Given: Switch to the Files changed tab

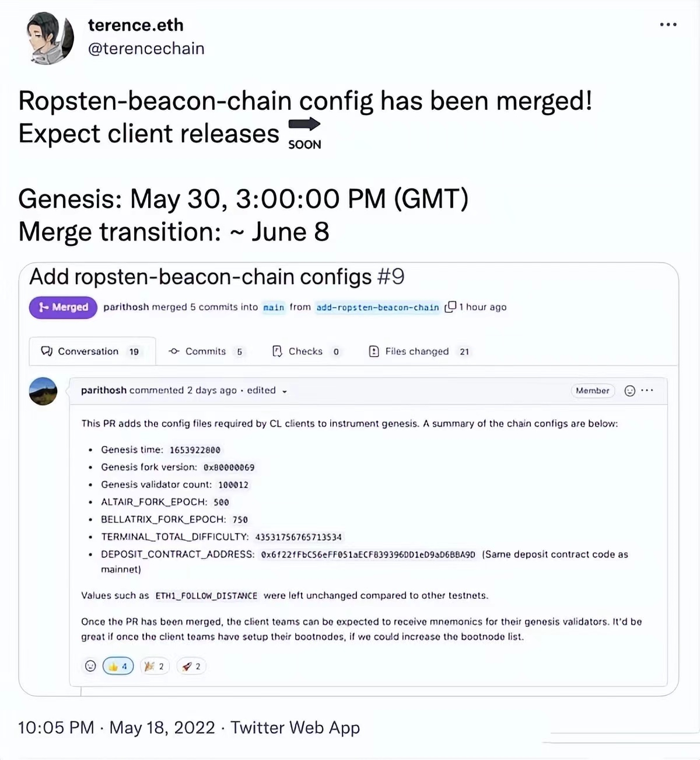Looking at the screenshot, I should point(416,351).
